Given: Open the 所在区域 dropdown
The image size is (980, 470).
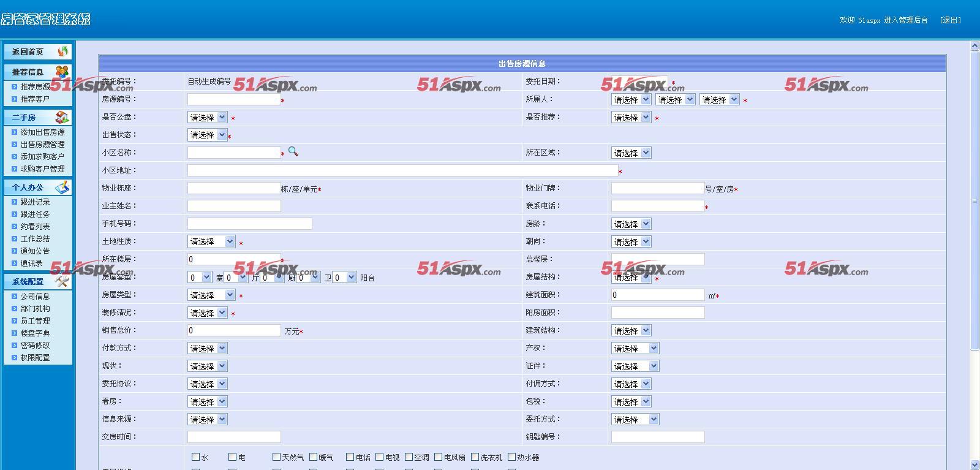Looking at the screenshot, I should [631, 153].
